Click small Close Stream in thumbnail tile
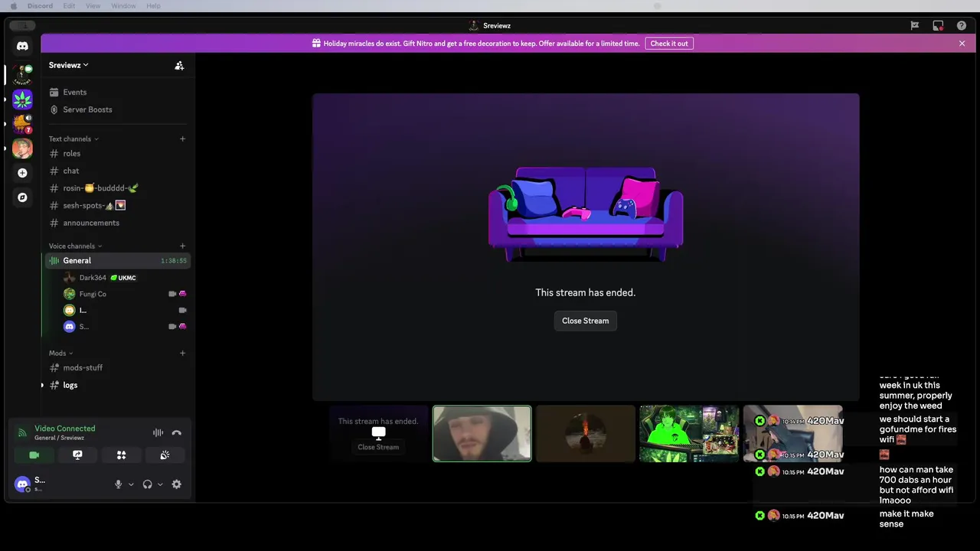980x551 pixels. point(378,447)
